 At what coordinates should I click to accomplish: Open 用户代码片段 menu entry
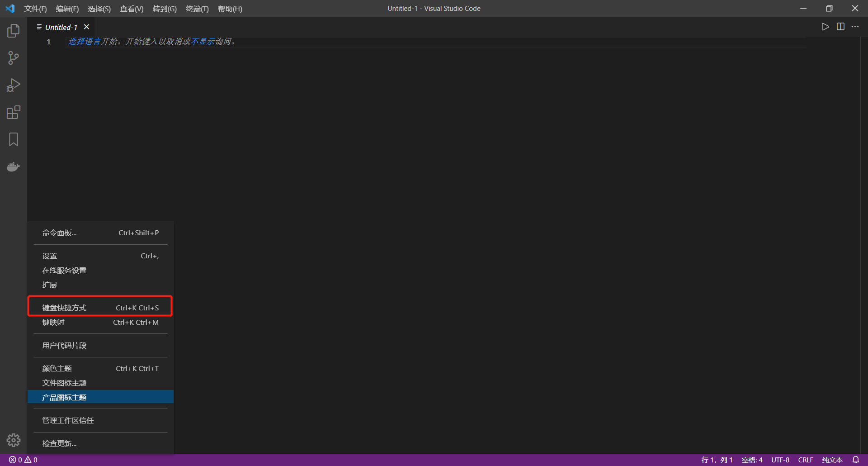[x=100, y=346]
